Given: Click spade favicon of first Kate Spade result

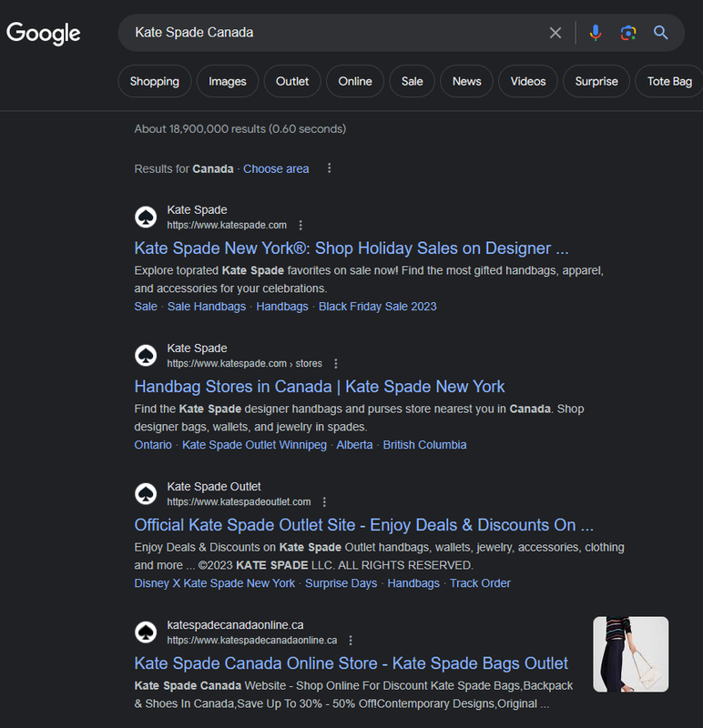Looking at the screenshot, I should (146, 217).
